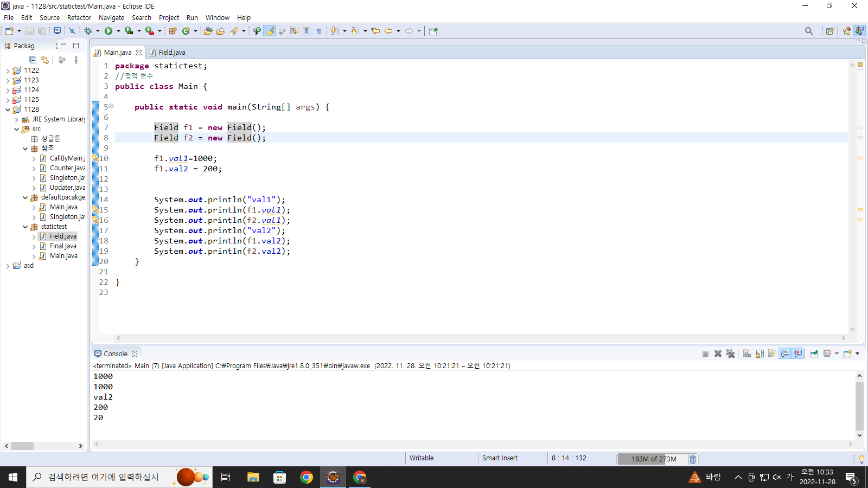This screenshot has width=868, height=488.
Task: Click Next Annotation arrow icon
Action: coord(334,31)
